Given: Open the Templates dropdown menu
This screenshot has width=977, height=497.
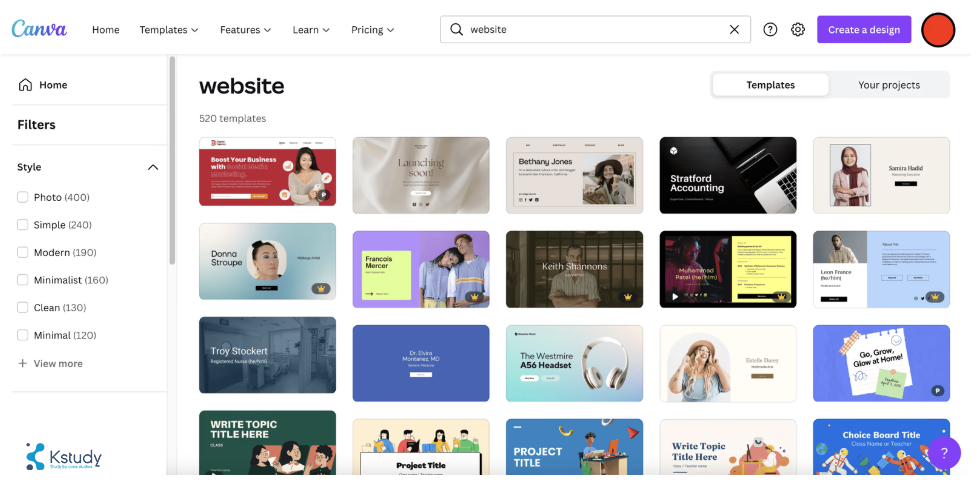Looking at the screenshot, I should [169, 30].
